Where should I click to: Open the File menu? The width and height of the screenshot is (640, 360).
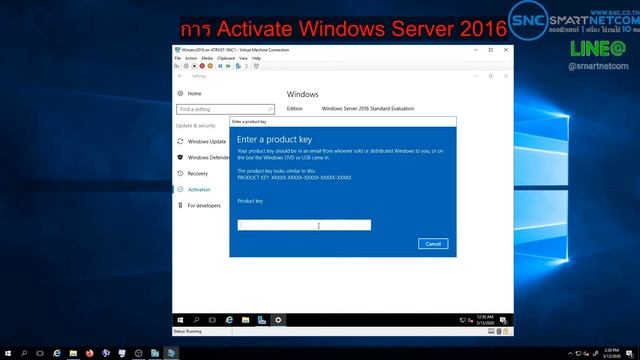pyautogui.click(x=178, y=58)
